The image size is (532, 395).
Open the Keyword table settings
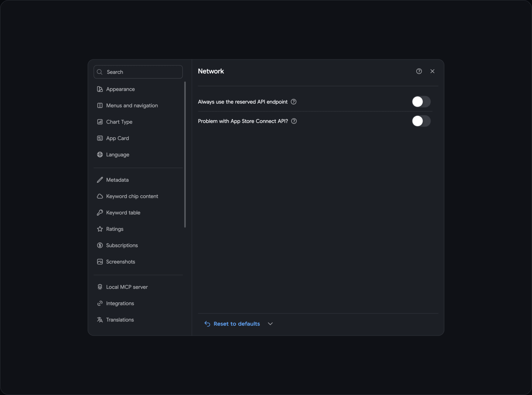pyautogui.click(x=138, y=213)
